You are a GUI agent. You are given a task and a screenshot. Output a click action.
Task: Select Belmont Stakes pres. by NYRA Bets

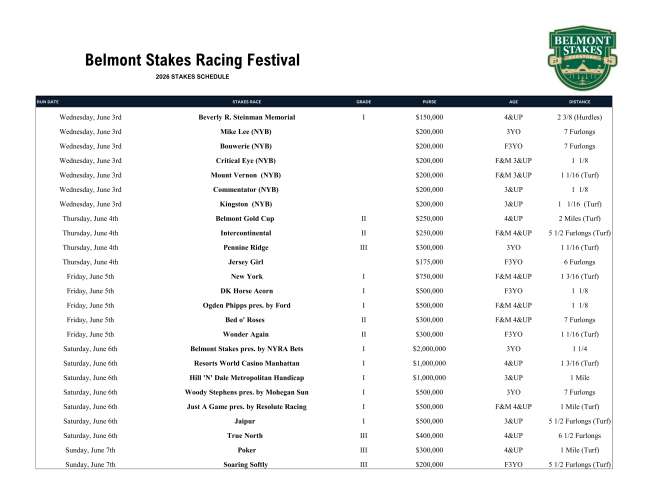point(247,348)
